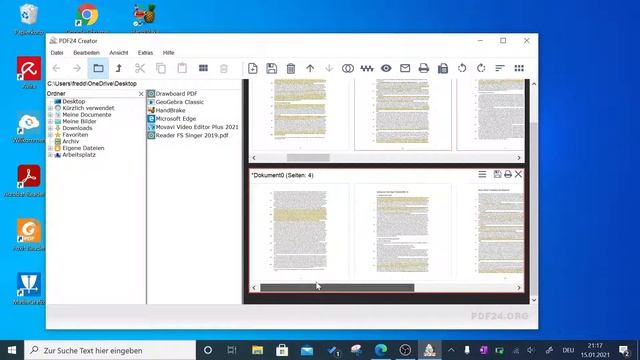Go up one folder level
640x360 pixels.
(x=119, y=68)
